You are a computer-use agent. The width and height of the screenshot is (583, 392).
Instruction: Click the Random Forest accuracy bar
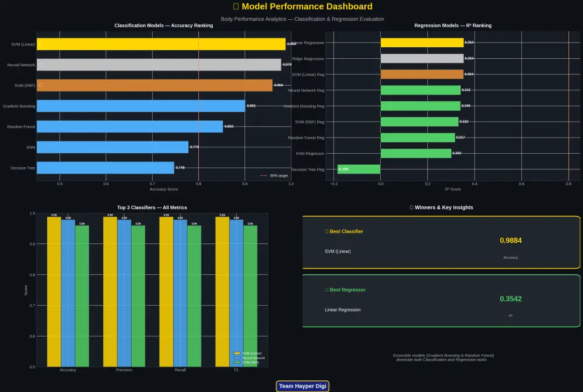130,127
